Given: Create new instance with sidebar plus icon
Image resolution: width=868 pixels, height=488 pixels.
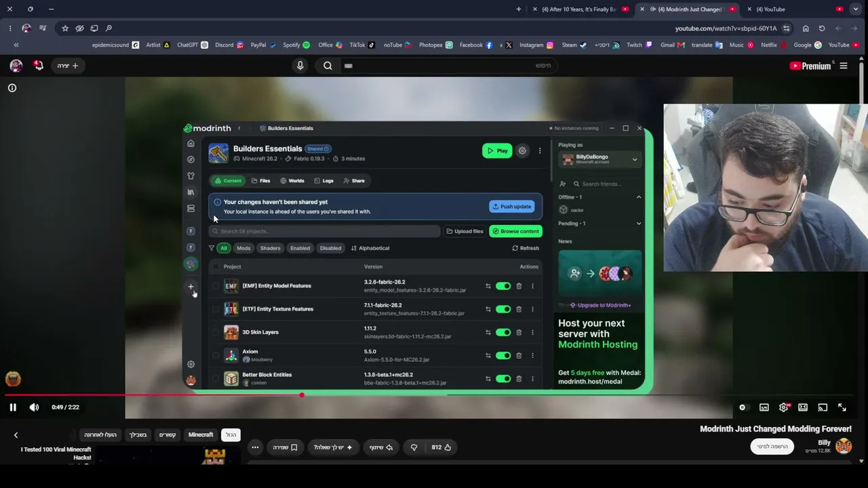Looking at the screenshot, I should (x=191, y=287).
